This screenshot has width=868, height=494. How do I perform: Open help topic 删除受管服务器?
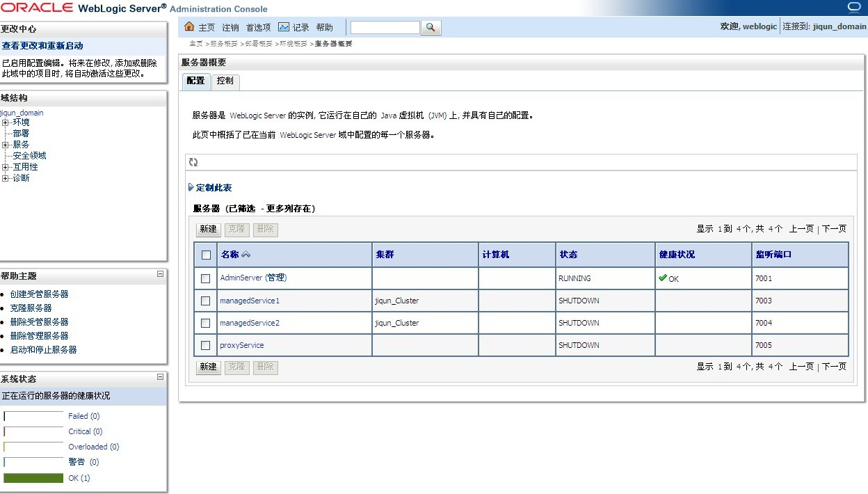[40, 322]
